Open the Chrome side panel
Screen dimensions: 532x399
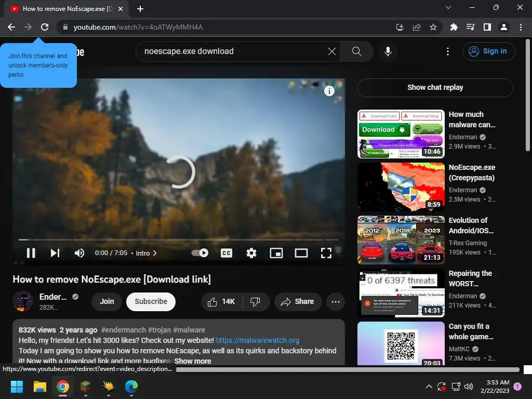point(487,27)
